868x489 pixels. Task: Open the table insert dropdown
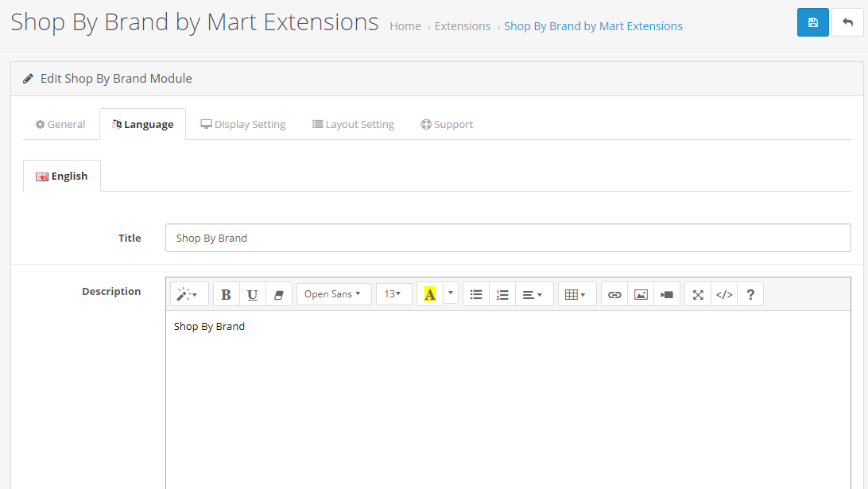click(x=577, y=295)
